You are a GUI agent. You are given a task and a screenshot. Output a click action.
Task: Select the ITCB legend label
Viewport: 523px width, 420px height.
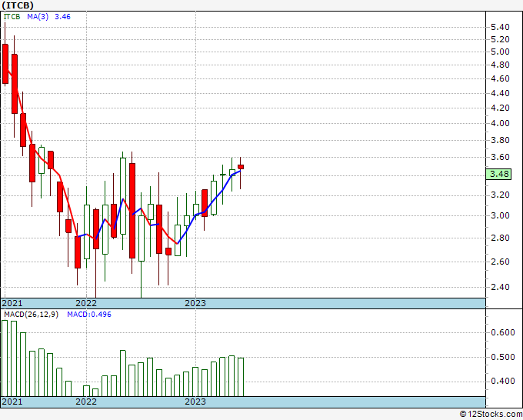(12, 17)
